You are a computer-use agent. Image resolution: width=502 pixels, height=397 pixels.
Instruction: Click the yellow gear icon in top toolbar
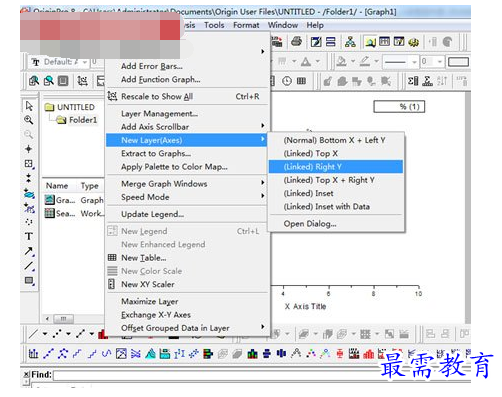tap(414, 42)
